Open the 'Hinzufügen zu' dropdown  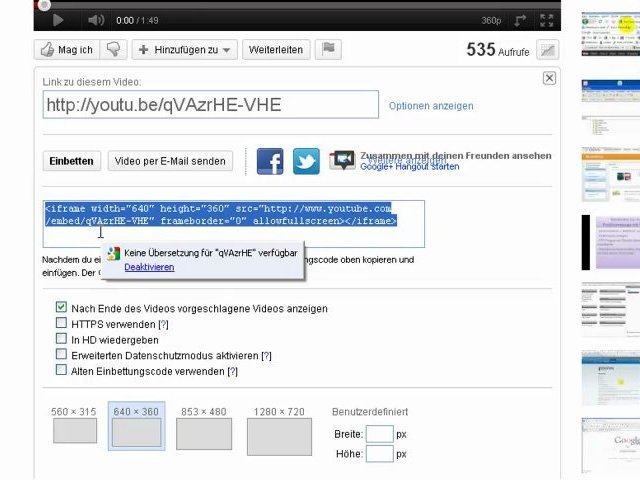pyautogui.click(x=184, y=49)
